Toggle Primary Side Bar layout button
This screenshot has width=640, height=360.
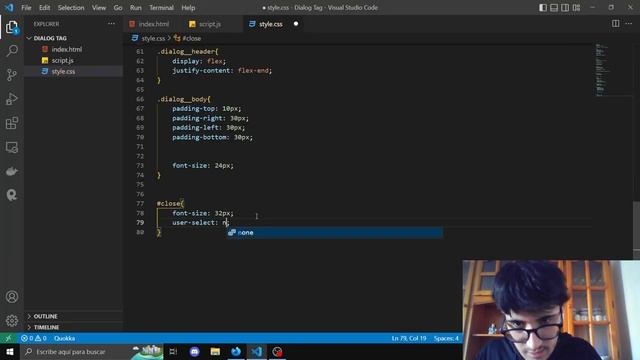543,7
